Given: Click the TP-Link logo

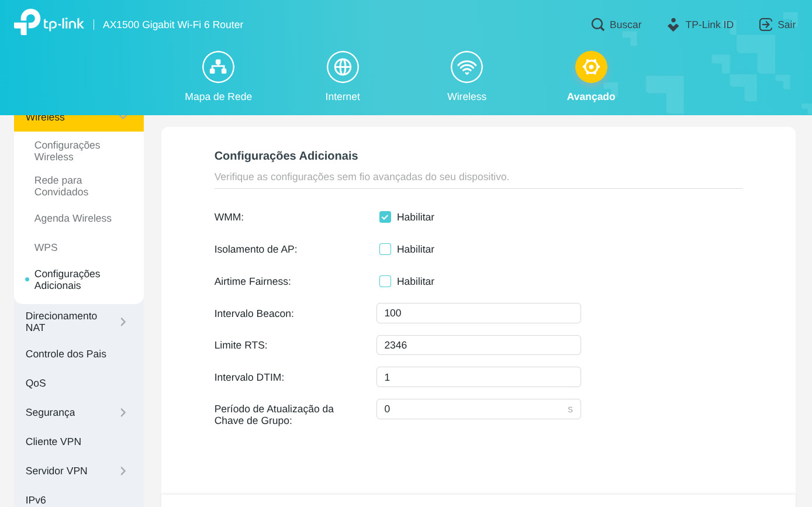Looking at the screenshot, I should click(x=49, y=23).
